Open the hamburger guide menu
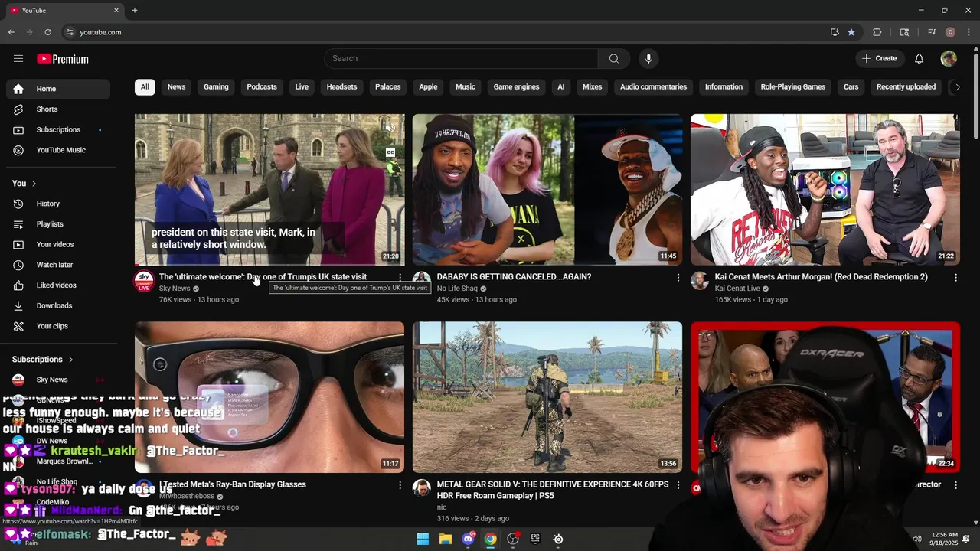Screen dimensions: 980x551 coord(18,59)
